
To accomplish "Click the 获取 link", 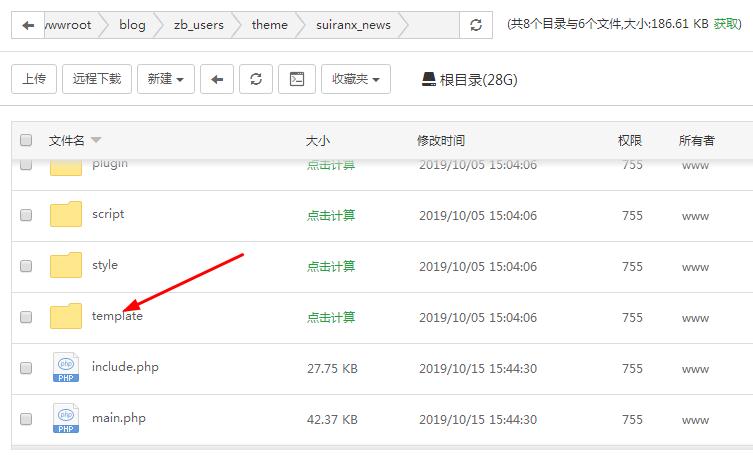I will [725, 24].
